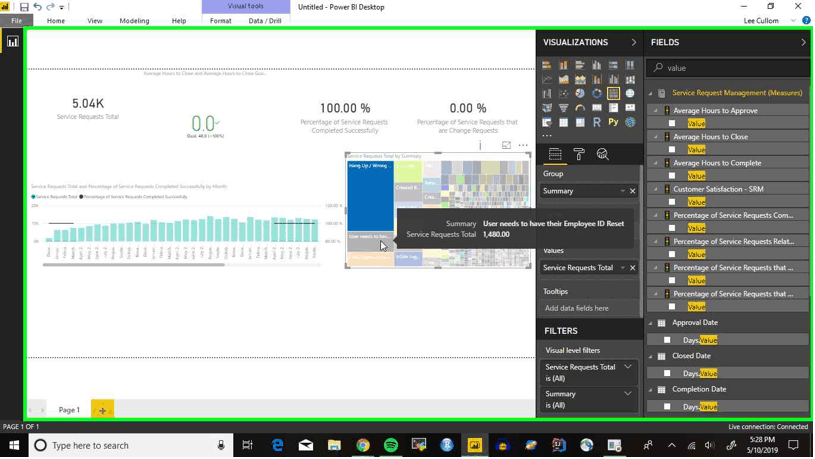Image resolution: width=815 pixels, height=459 pixels.
Task: Open the Format paint-roller pane
Action: pos(579,154)
